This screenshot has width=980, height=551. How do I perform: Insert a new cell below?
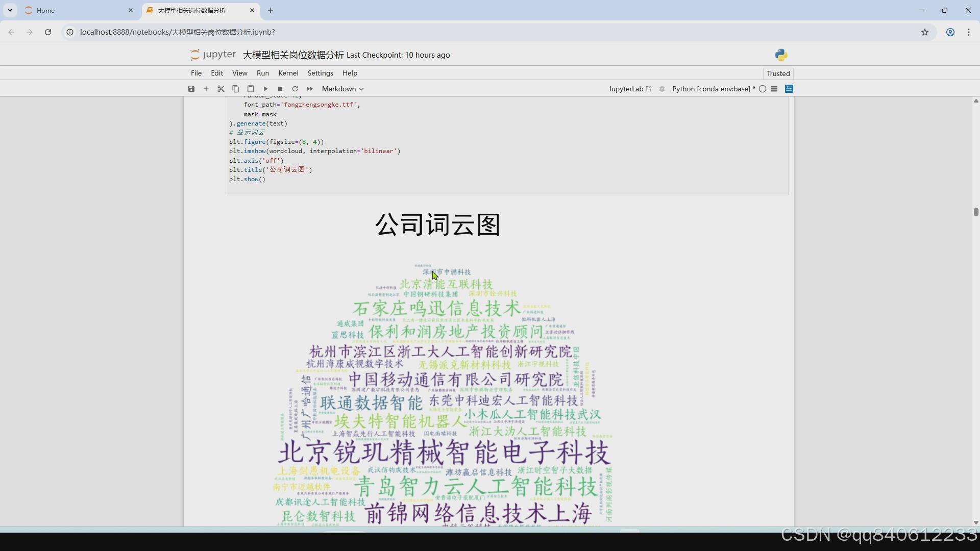point(206,88)
